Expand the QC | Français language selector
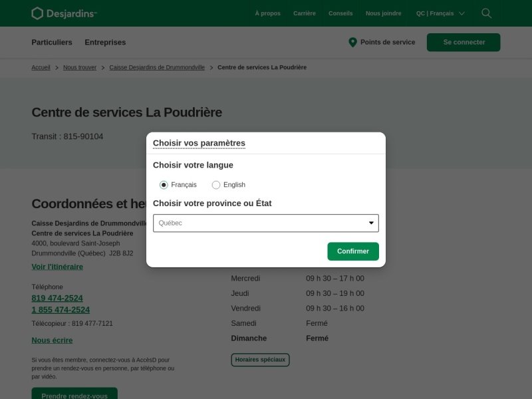Image resolution: width=532 pixels, height=399 pixels. [x=440, y=13]
